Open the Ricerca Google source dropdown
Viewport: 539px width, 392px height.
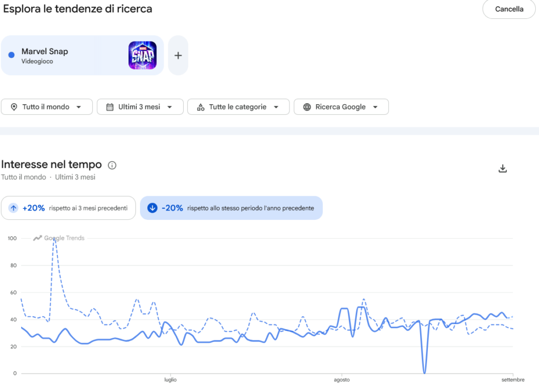341,107
